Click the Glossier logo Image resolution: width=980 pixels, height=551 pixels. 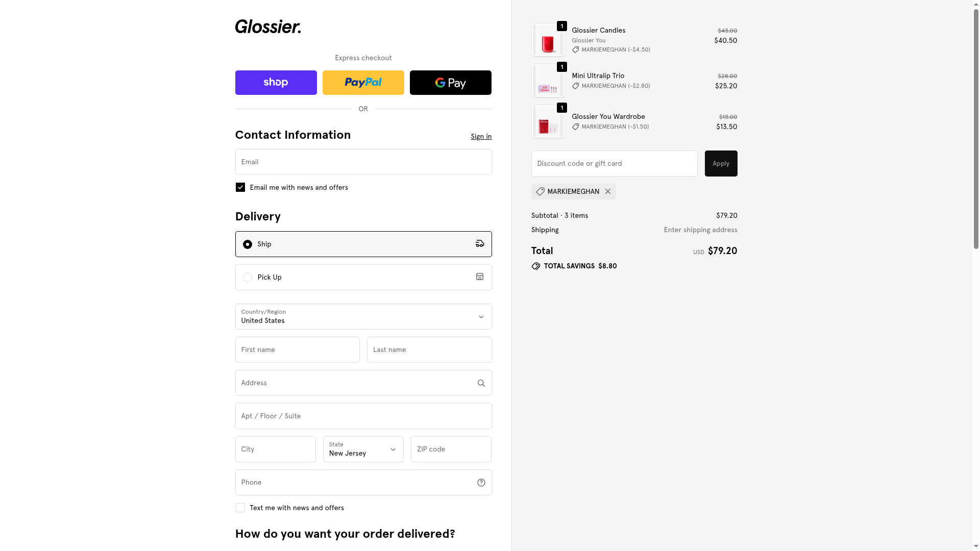tap(268, 27)
